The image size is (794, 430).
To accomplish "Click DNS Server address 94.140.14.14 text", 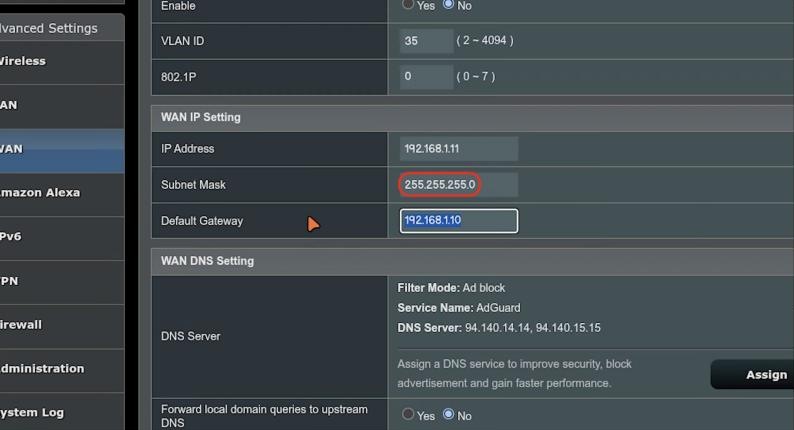I will pos(497,328).
